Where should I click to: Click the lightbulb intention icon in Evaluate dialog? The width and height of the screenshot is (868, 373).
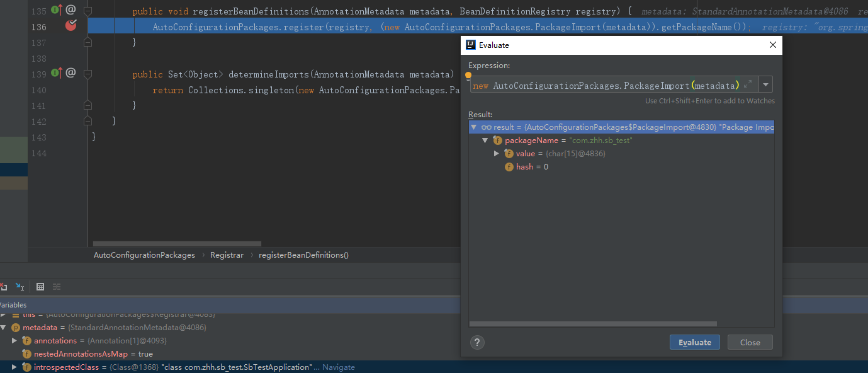coord(468,76)
